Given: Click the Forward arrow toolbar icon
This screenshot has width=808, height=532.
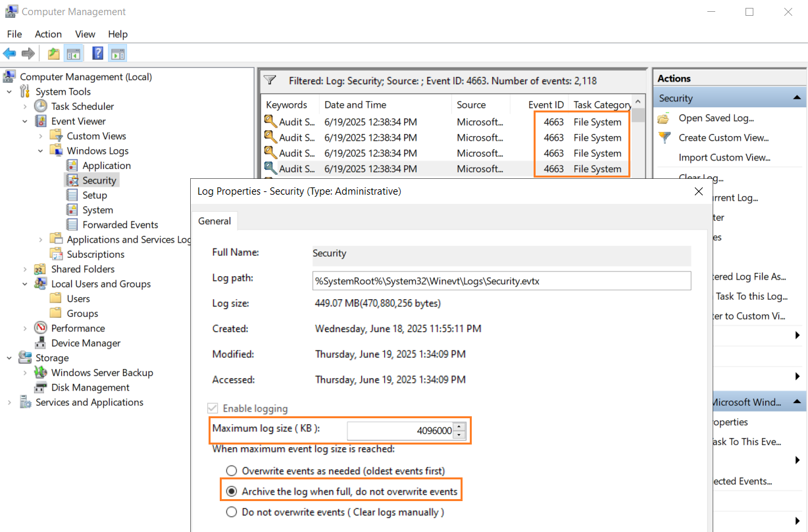Looking at the screenshot, I should tap(28, 54).
